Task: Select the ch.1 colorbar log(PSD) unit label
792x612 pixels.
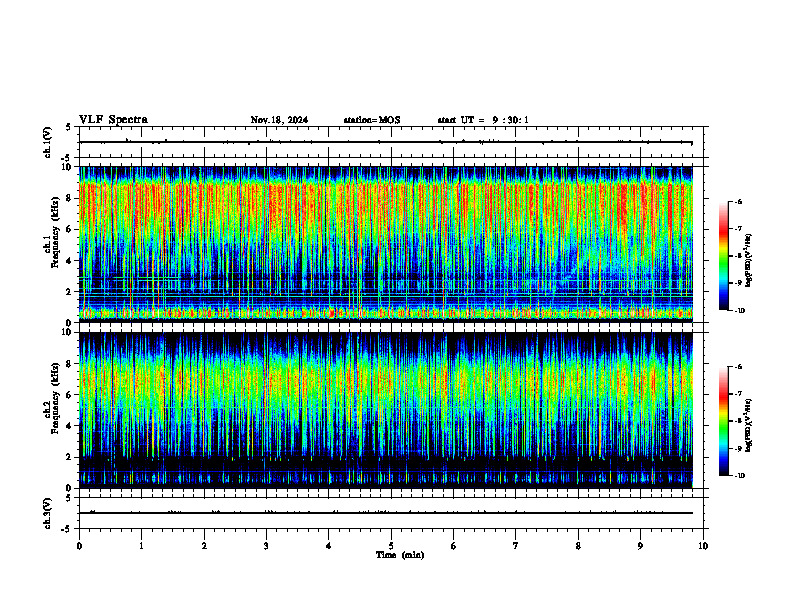Action: [x=749, y=261]
